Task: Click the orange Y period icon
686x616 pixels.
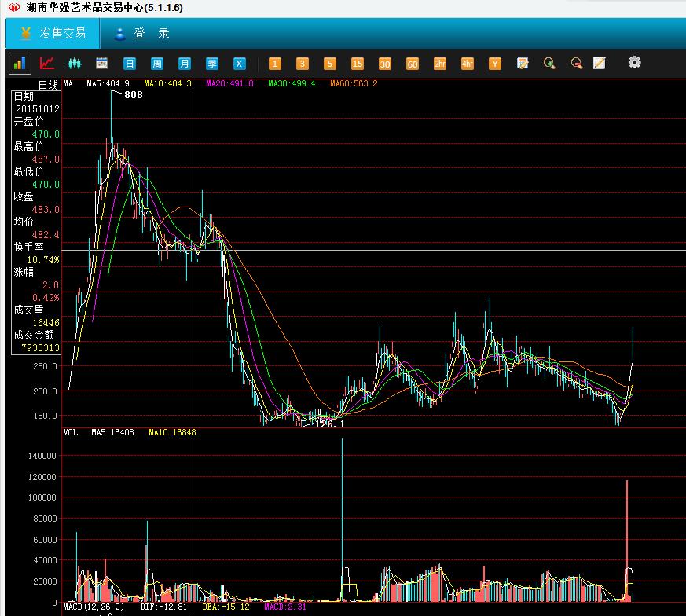Action: 495,64
